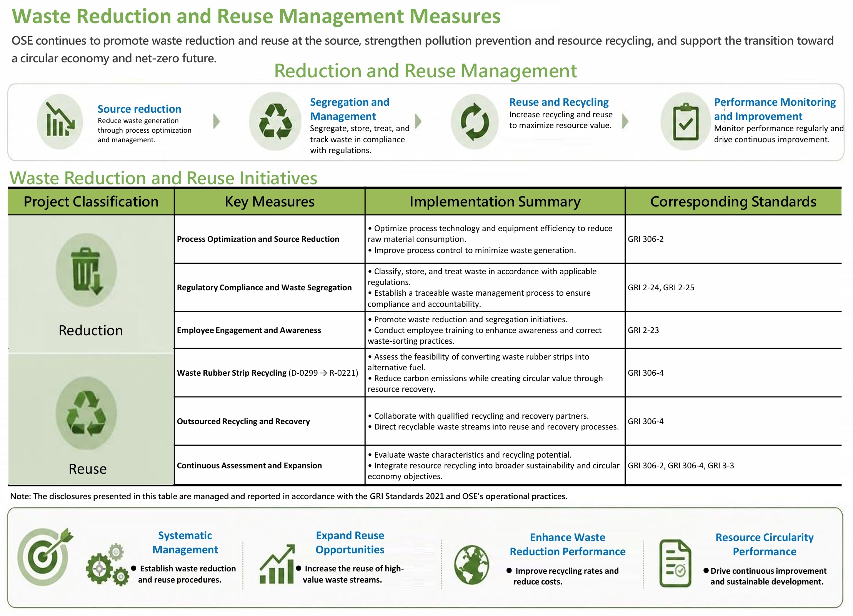
Task: Click the Project Classification column header
Action: click(91, 201)
